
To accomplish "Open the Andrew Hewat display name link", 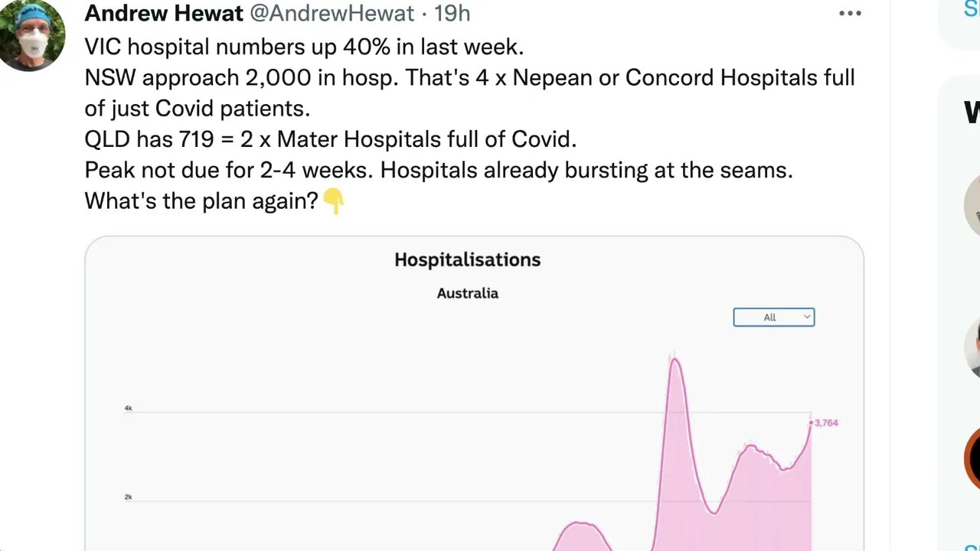I will pos(164,13).
